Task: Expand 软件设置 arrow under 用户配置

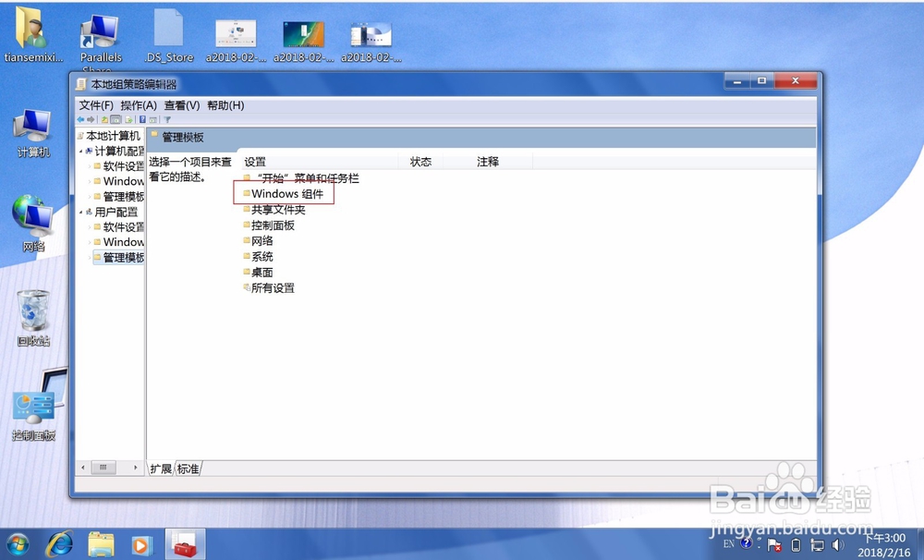Action: pos(90,227)
